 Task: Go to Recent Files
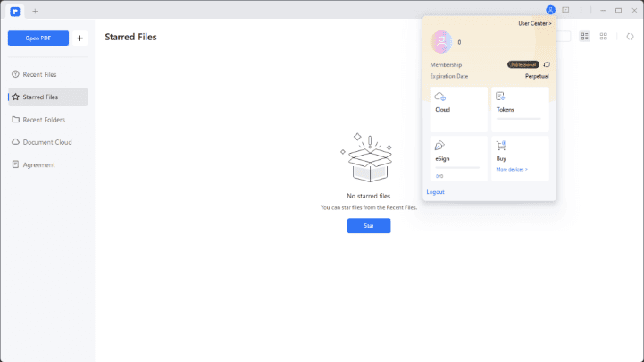click(47, 74)
